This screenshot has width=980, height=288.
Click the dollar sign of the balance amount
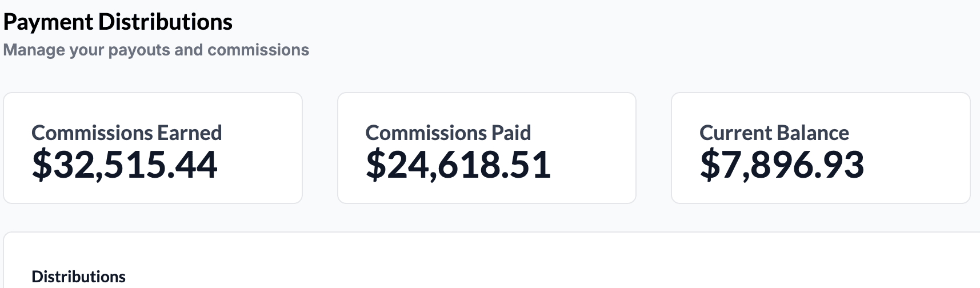[710, 165]
